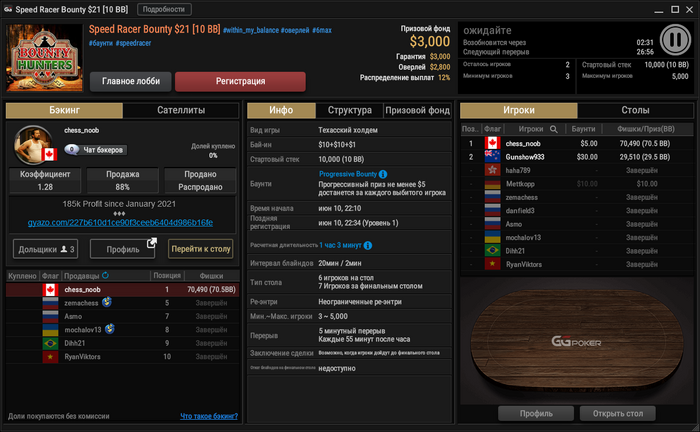Open the Дольщики 3 list
Screen dimensions: 700x432
click(46, 249)
